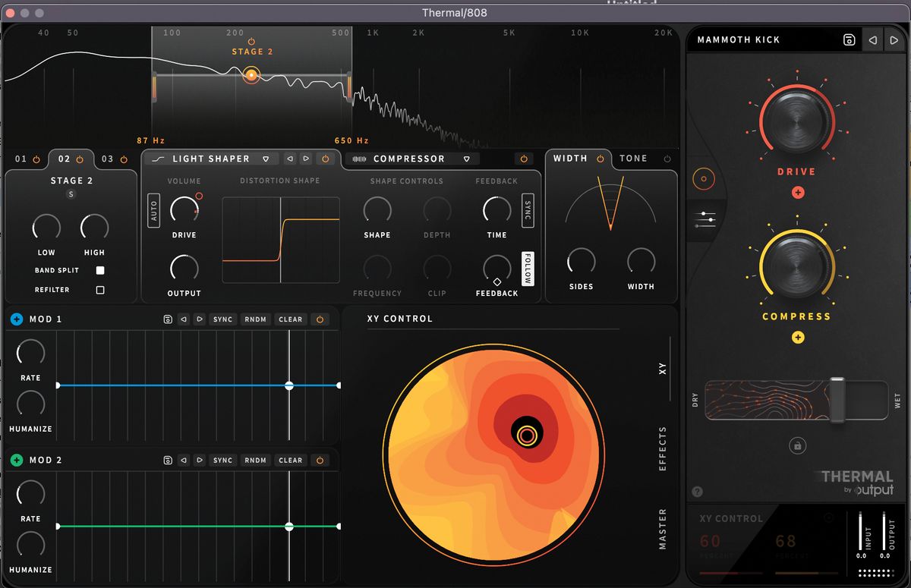
Task: Open the Compressor preset dropdown arrow
Action: click(x=466, y=159)
